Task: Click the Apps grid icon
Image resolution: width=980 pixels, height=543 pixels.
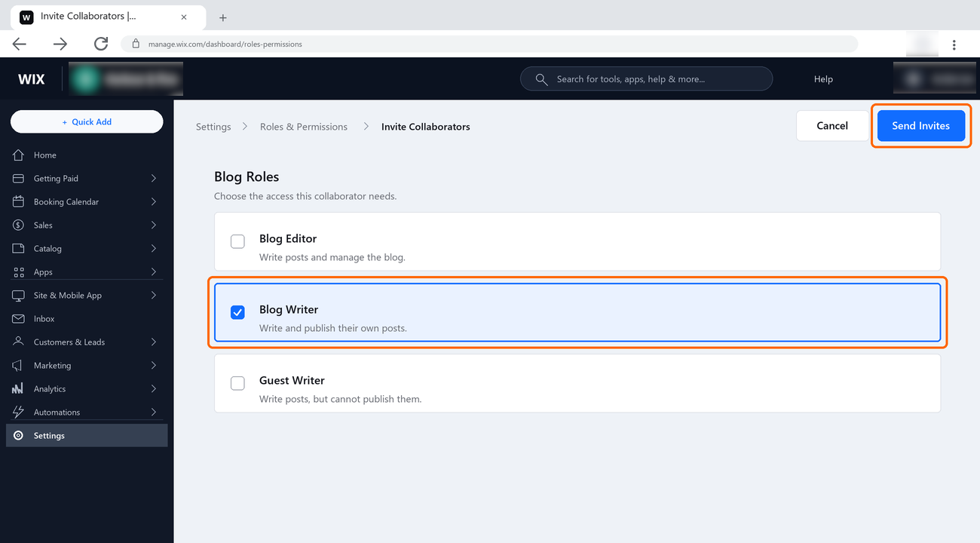Action: [19, 272]
